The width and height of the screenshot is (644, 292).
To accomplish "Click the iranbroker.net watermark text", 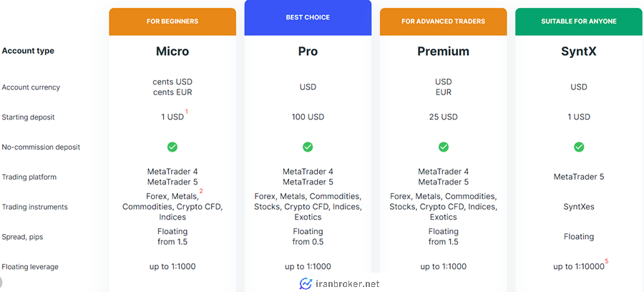I will point(348,283).
